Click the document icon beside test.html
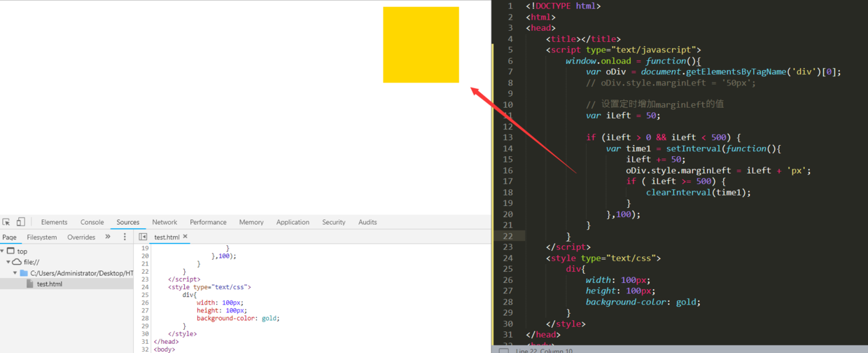868x353 pixels. point(30,284)
